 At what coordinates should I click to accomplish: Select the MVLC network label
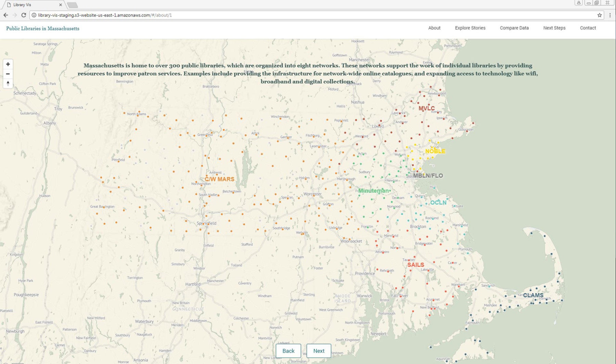426,108
